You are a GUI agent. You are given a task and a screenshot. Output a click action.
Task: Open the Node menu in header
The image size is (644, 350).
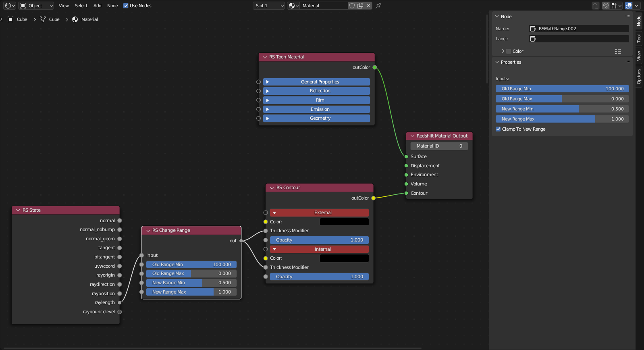[x=112, y=6]
